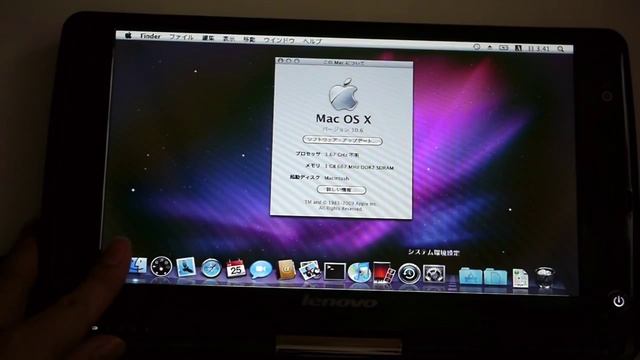This screenshot has width=640, height=360.
Task: Click the バージョン 10.6 text
Action: 343,129
